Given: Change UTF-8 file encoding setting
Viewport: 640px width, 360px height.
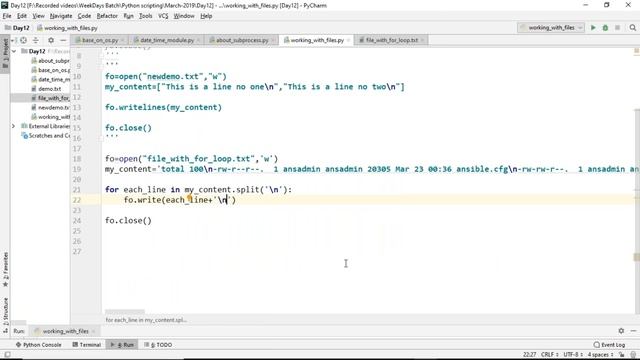Looking at the screenshot, I should click(x=573, y=355).
